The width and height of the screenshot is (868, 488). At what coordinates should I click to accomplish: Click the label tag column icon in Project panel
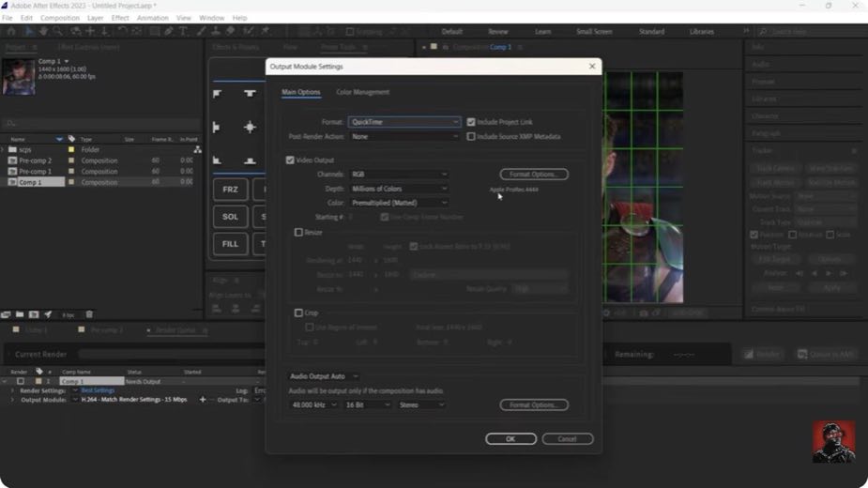pos(71,139)
